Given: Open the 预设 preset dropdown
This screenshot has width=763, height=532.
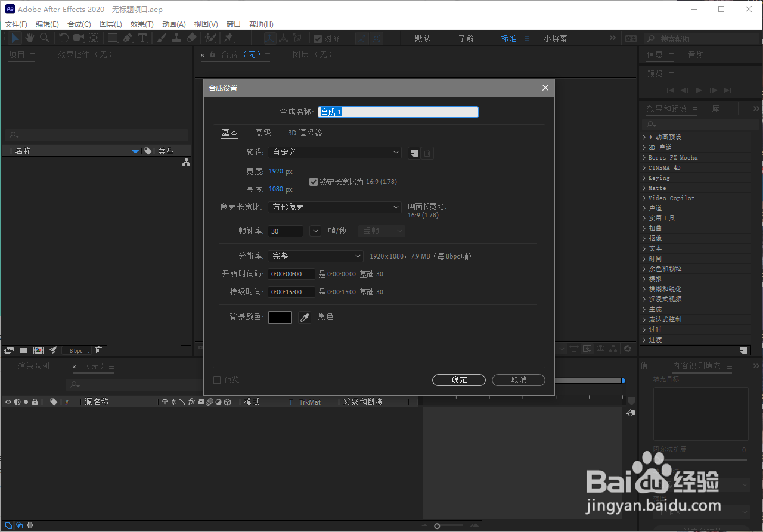Looking at the screenshot, I should point(334,153).
